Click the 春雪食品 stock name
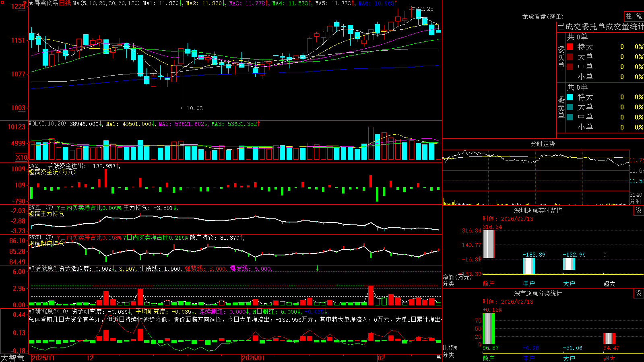This screenshot has width=644, height=362. tap(46, 3)
